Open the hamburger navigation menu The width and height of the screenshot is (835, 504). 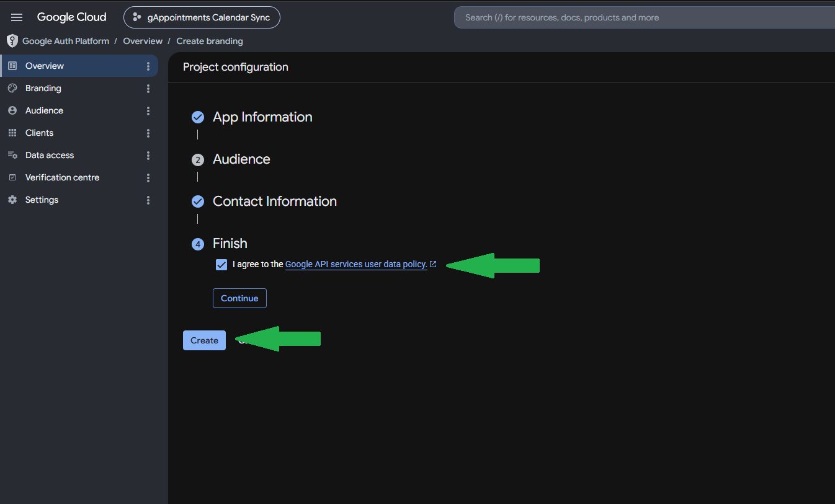point(17,17)
